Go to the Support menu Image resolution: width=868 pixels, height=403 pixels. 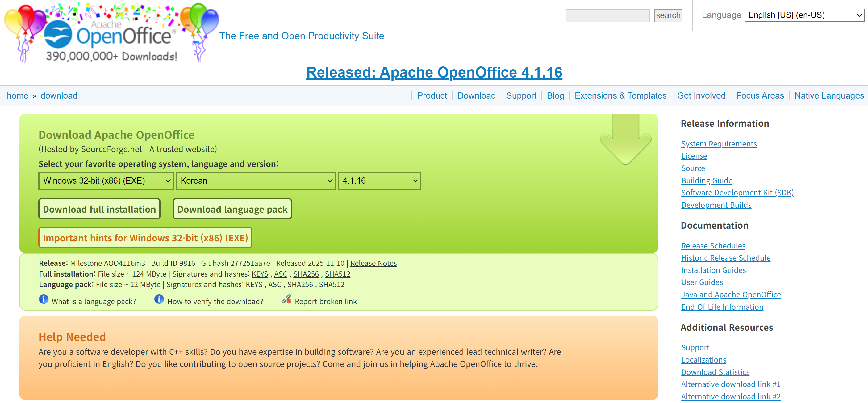click(x=521, y=96)
